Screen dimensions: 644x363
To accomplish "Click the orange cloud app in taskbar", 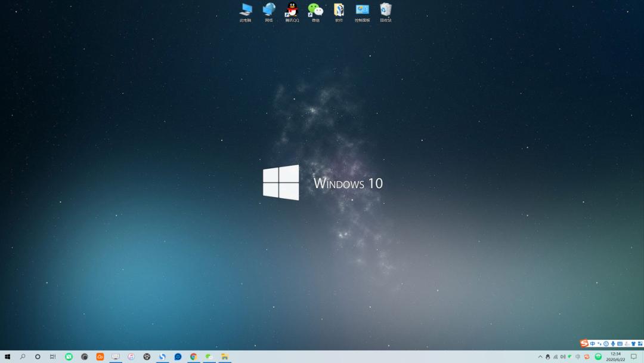I will point(100,356).
